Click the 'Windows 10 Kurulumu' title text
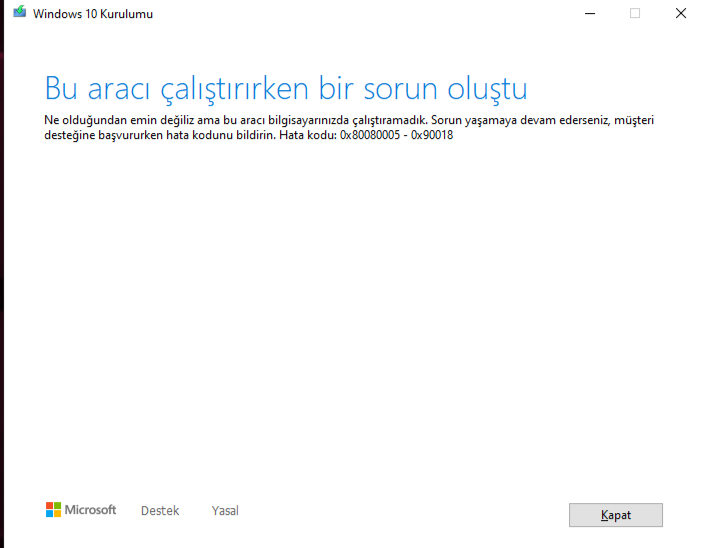704x548 pixels. click(x=93, y=14)
